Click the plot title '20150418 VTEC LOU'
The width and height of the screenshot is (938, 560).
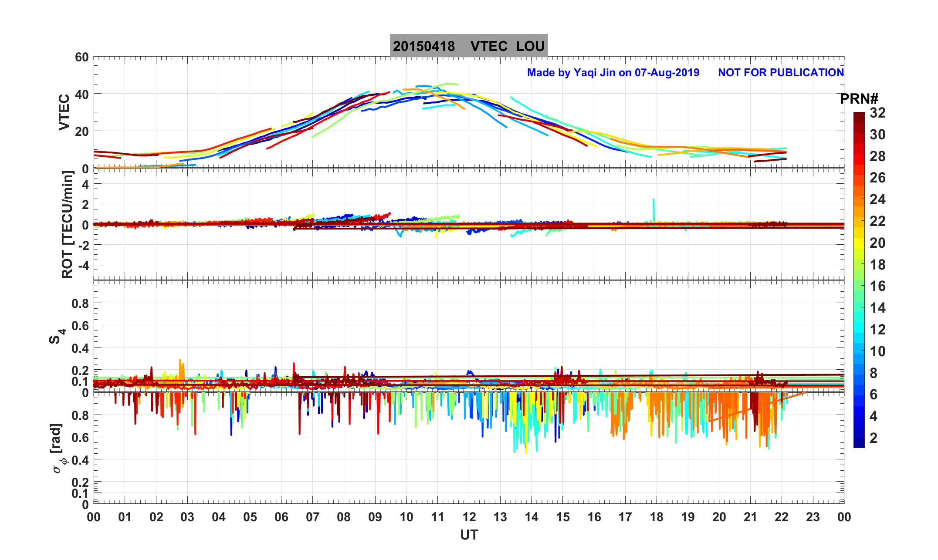(x=468, y=46)
